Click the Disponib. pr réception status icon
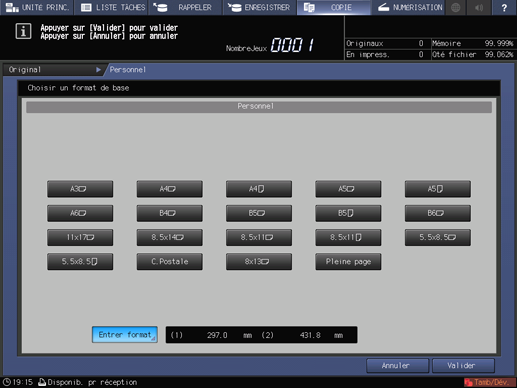 coord(42,382)
